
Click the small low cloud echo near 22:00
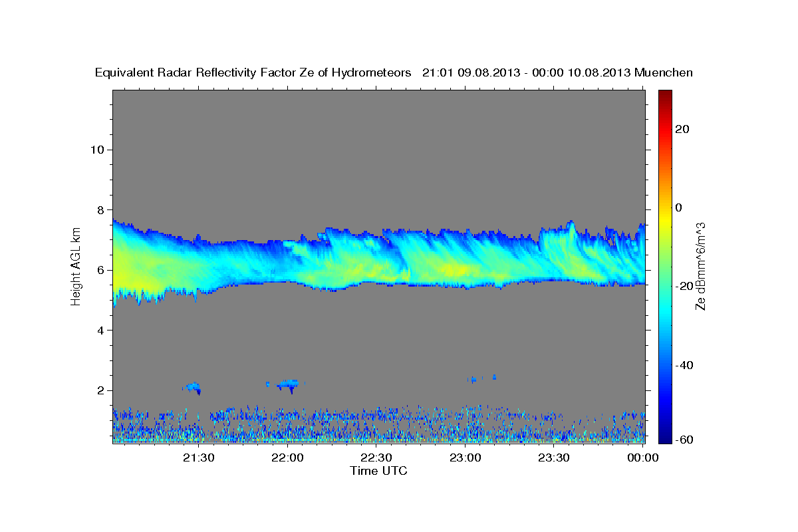pos(289,384)
